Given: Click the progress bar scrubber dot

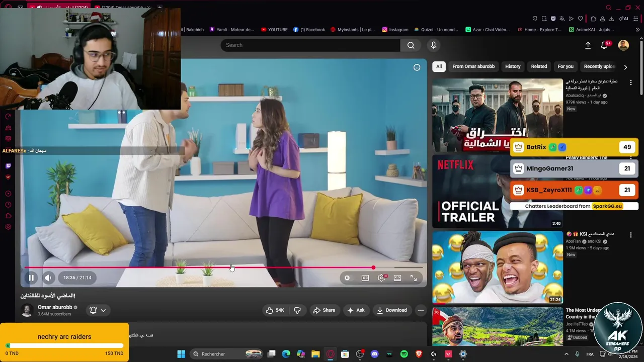Looking at the screenshot, I should (x=373, y=267).
